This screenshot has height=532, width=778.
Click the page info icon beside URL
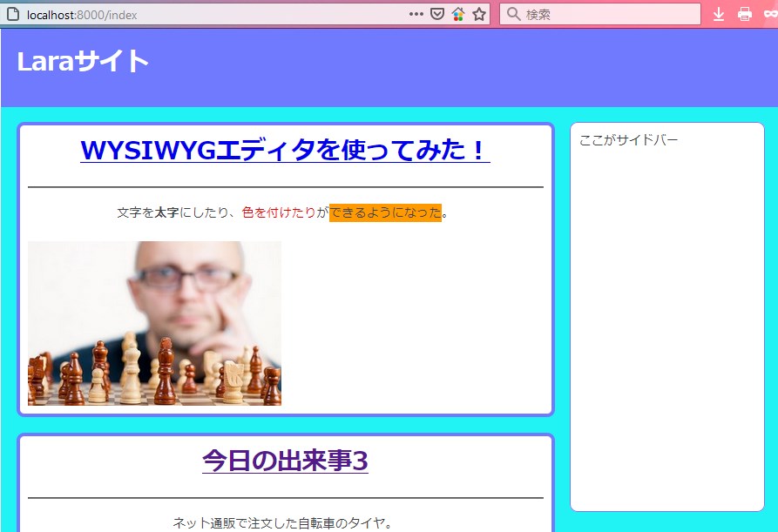pyautogui.click(x=12, y=14)
